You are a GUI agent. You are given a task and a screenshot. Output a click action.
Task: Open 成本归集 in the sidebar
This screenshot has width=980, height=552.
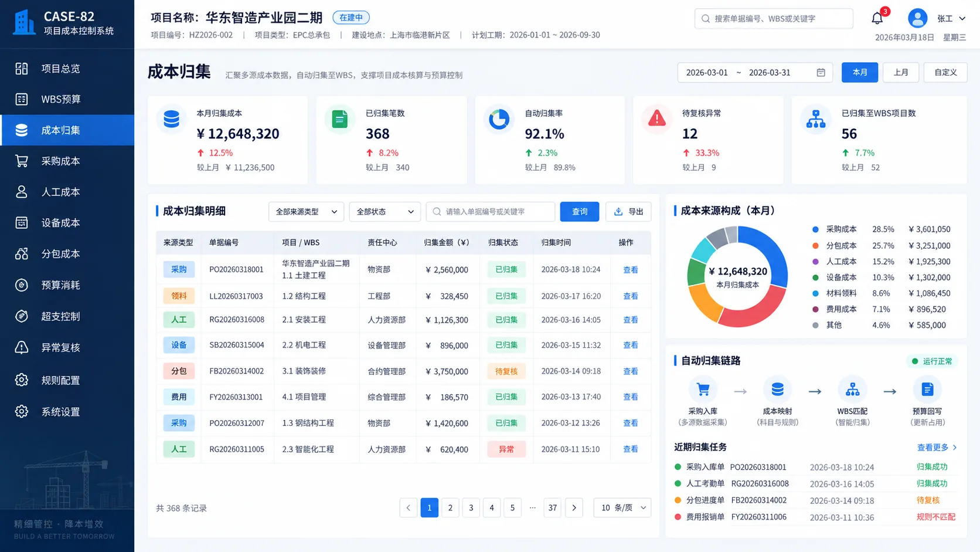pos(67,130)
